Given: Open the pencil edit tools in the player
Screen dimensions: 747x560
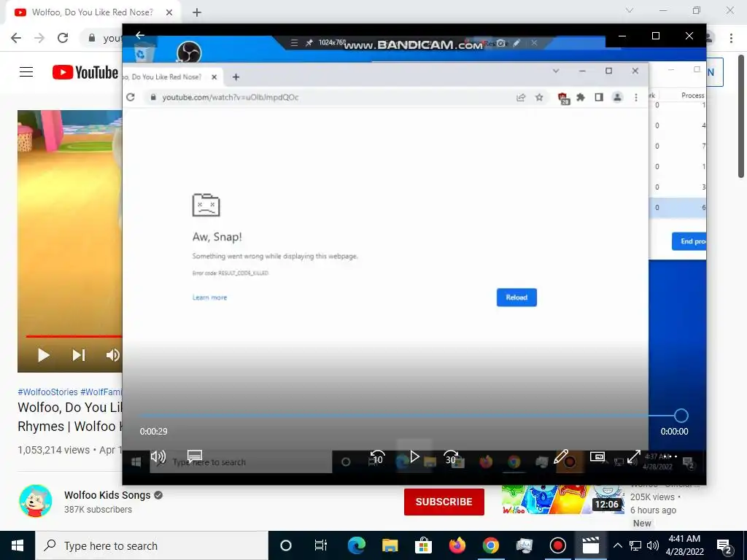Looking at the screenshot, I should pos(561,456).
